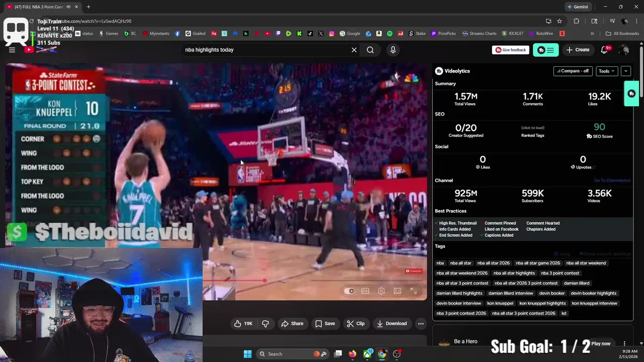Open the Xbox app in the taskbar
Screen dimensions: 644x362
tap(368, 354)
